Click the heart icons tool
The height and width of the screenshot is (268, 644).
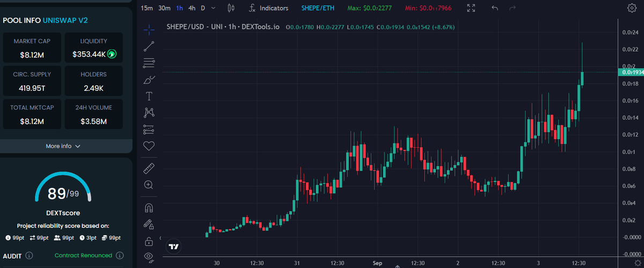(x=149, y=146)
